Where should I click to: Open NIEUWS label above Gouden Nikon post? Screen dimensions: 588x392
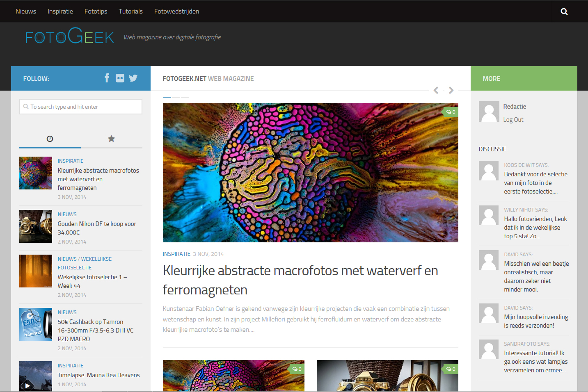pyautogui.click(x=67, y=214)
